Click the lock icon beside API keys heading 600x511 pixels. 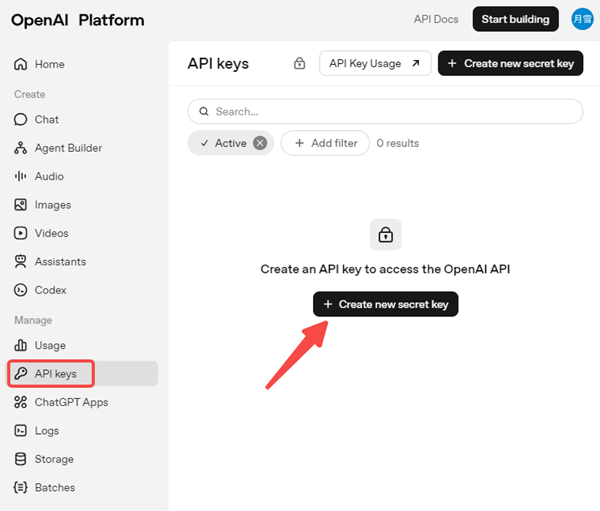click(x=300, y=63)
